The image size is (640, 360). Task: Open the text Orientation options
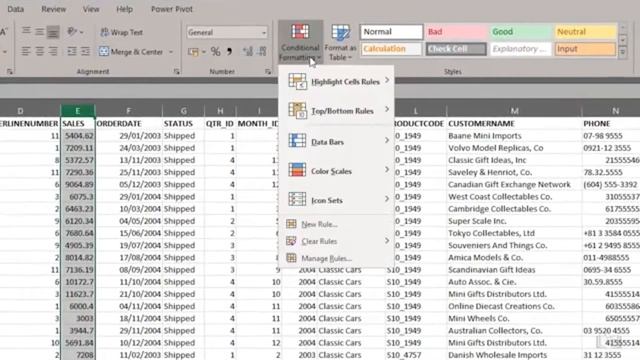point(75,31)
